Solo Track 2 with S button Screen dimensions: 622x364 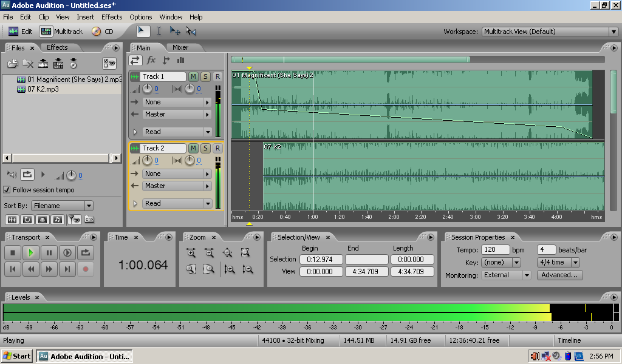[x=205, y=148]
